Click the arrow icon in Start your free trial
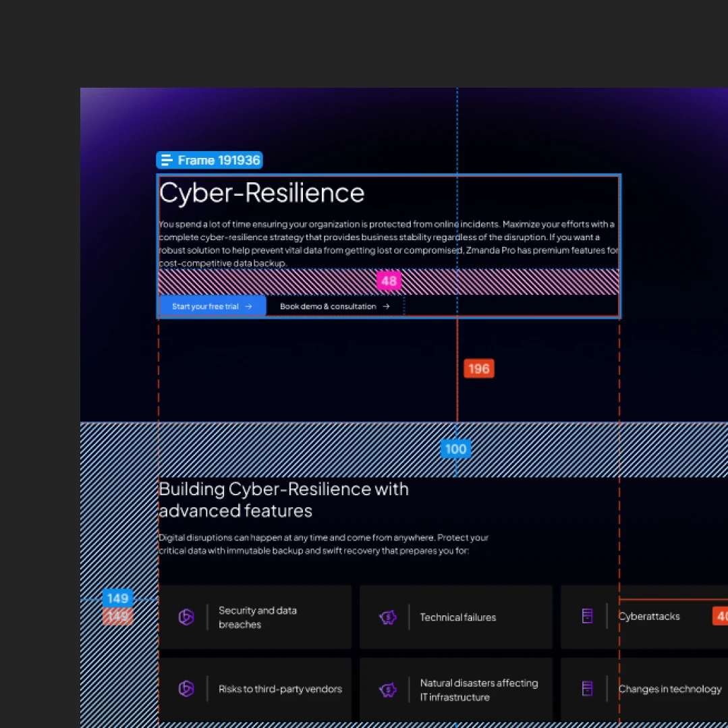Viewport: 728px width, 728px height. click(x=248, y=306)
